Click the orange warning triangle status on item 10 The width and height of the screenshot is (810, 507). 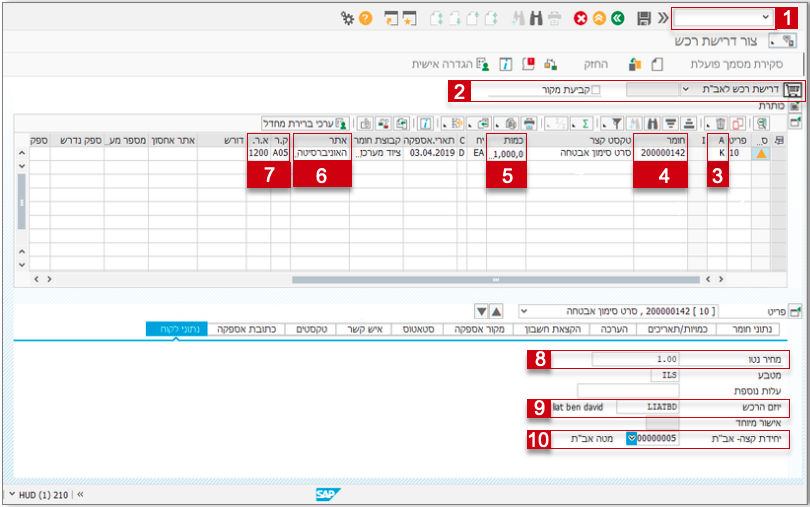(x=761, y=153)
